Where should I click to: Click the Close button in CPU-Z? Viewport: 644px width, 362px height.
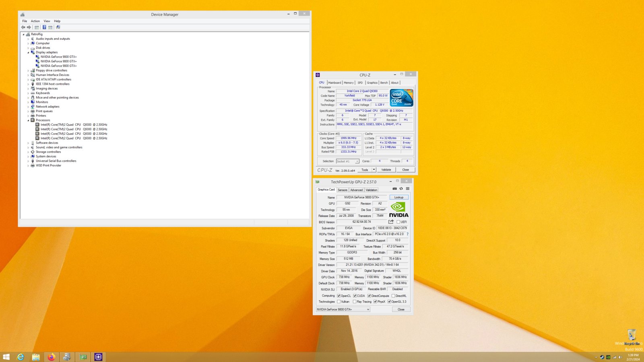point(405,170)
